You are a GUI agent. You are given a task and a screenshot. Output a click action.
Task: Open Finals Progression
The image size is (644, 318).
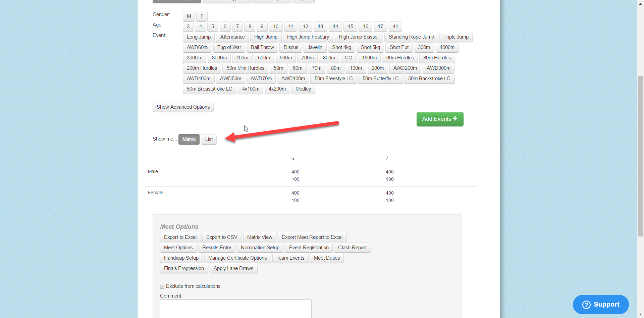[x=184, y=268]
